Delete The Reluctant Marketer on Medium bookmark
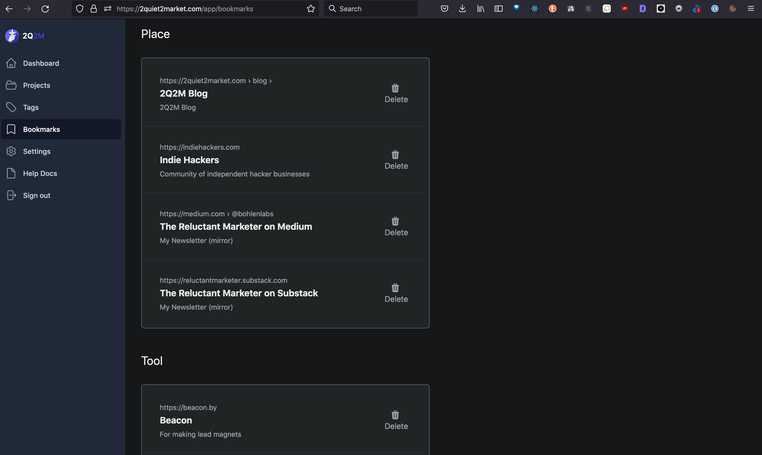 (x=396, y=227)
